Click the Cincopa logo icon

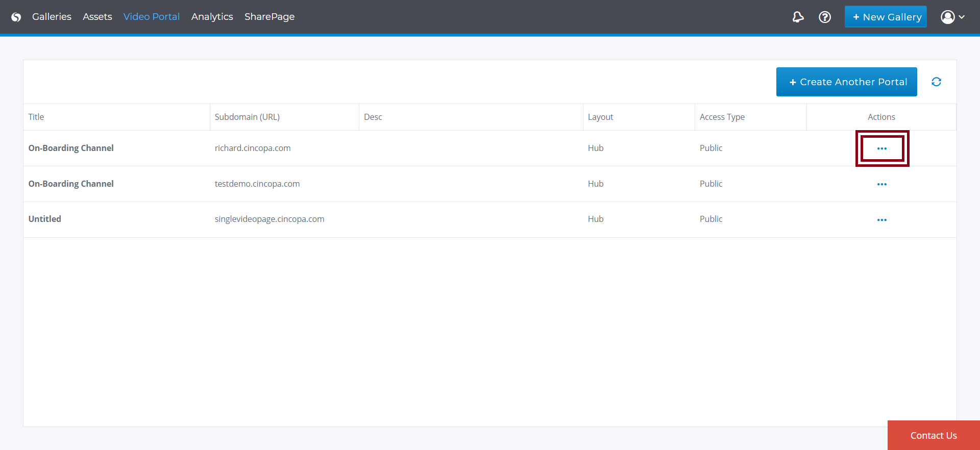[x=16, y=17]
